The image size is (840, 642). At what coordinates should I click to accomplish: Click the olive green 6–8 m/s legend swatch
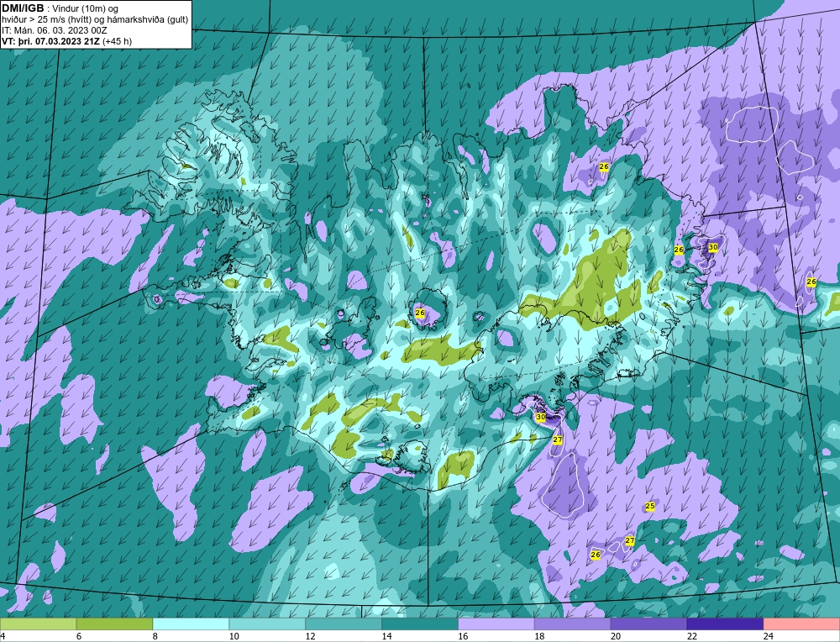[114, 624]
